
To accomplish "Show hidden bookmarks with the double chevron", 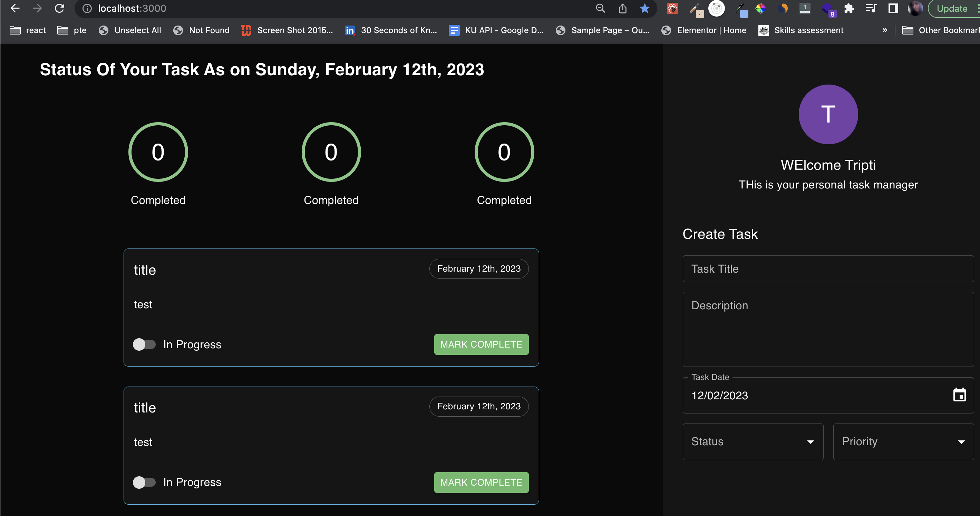I will pos(884,30).
